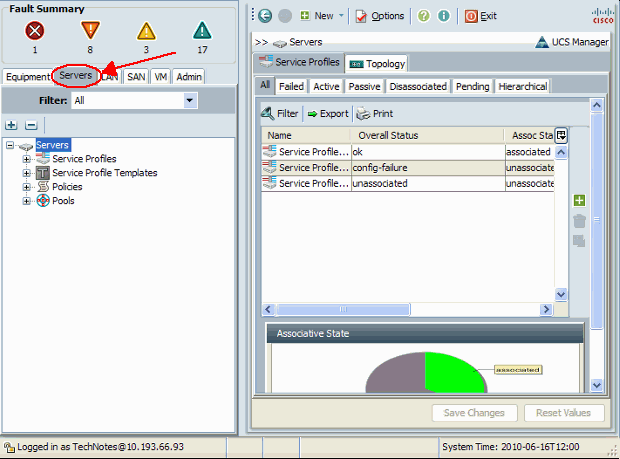
Task: Click the lock icon beside logged-in user
Action: pos(9,447)
